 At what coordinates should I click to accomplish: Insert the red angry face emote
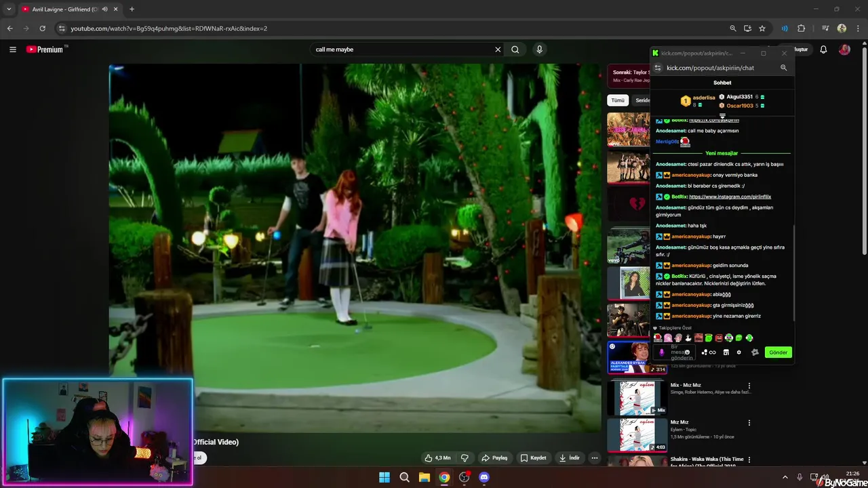719,338
